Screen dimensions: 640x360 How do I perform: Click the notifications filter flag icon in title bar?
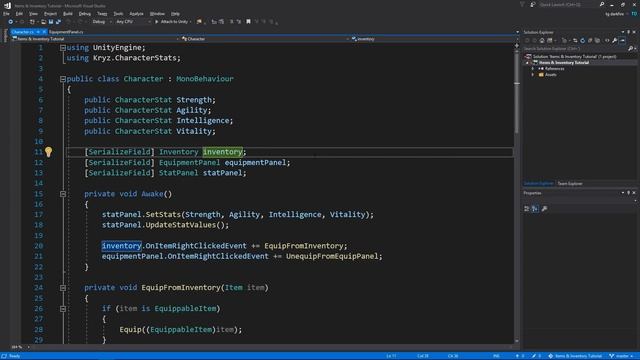point(522,4)
